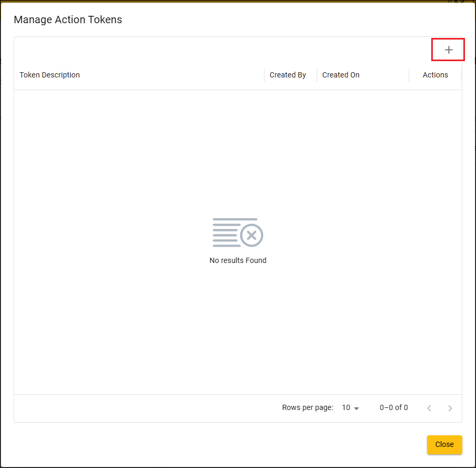Click the Manage Action Tokens dialog title
476x468 pixels.
(68, 20)
